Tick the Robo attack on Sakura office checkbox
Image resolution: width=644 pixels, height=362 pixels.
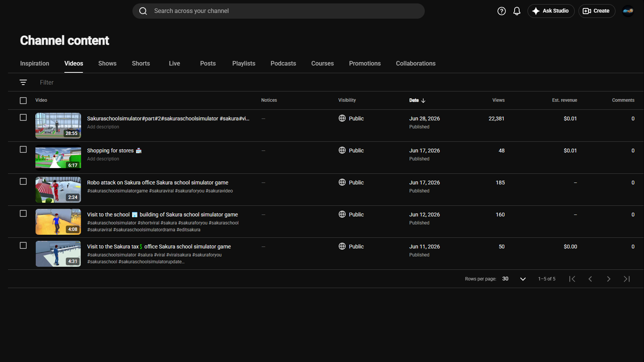23,181
